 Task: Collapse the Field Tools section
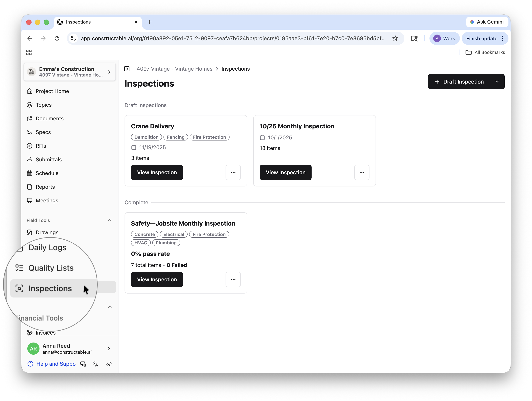coord(110,220)
